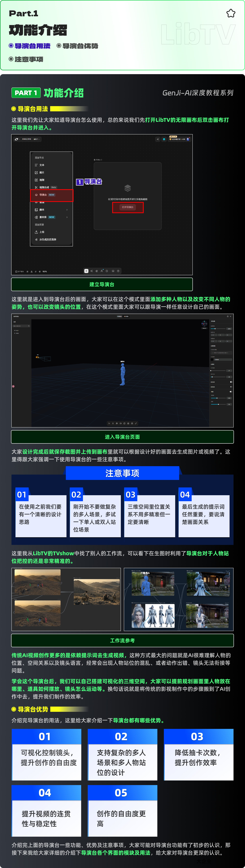This screenshot has height=868, width=245.
Task: Click the share icon in the canvas top bar
Action: (x=158, y=139)
